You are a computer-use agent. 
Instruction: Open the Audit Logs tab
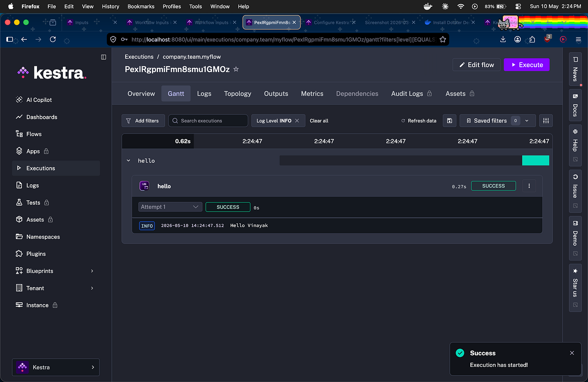(x=411, y=94)
